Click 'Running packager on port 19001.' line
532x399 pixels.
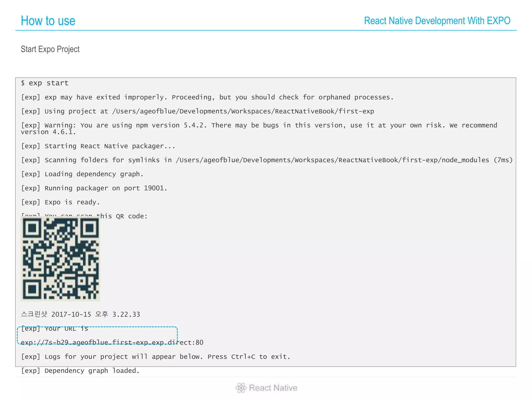click(94, 188)
